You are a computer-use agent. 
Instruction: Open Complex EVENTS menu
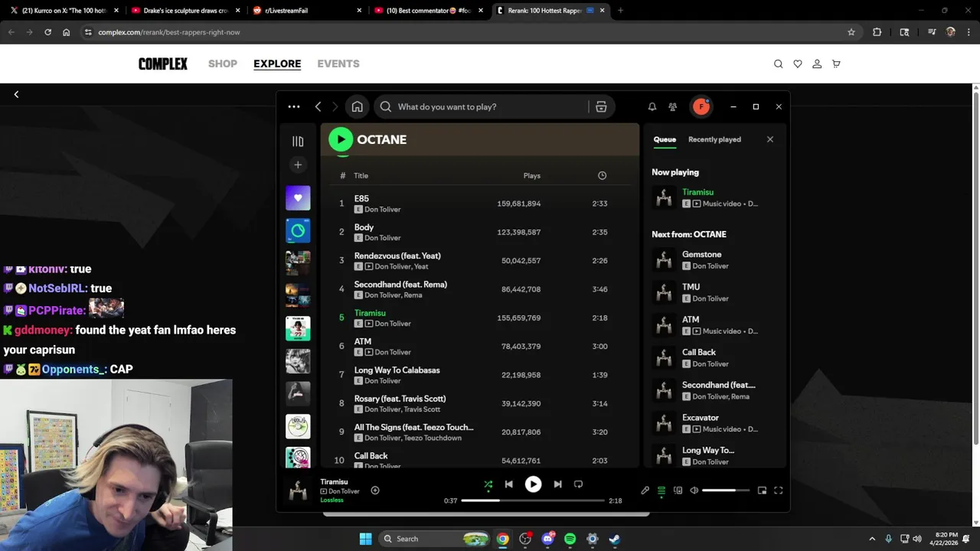[338, 64]
